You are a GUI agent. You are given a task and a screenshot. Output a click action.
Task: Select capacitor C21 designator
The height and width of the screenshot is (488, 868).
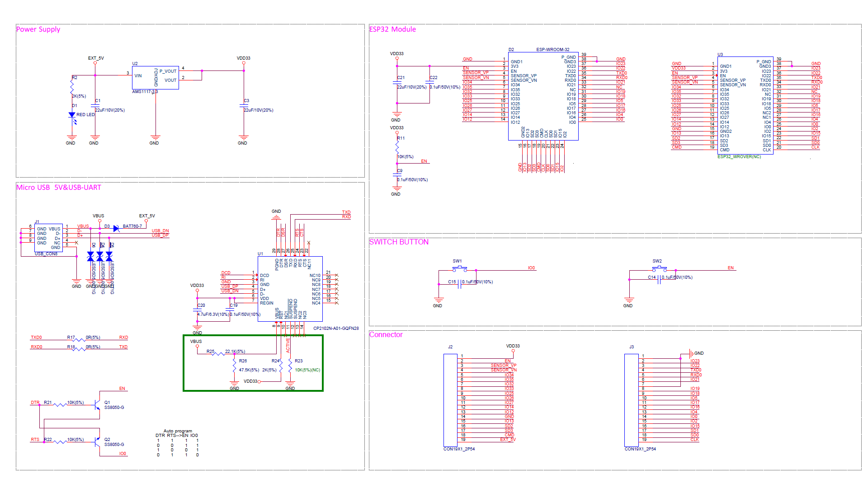click(x=401, y=78)
